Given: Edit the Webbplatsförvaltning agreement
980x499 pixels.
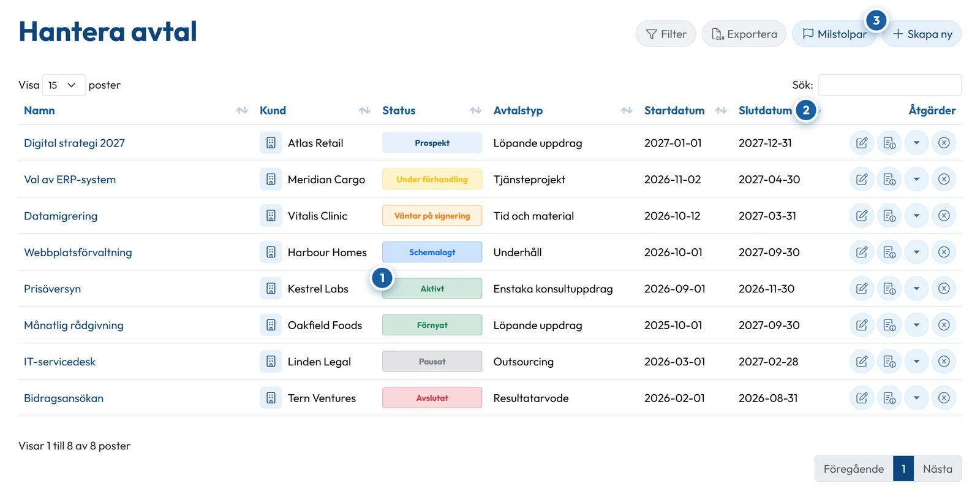Looking at the screenshot, I should (x=861, y=252).
